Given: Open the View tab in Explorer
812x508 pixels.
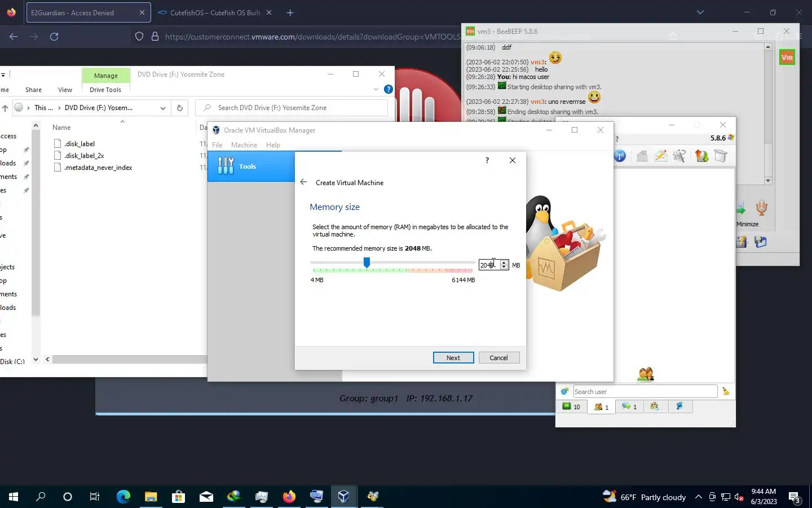Looking at the screenshot, I should (x=65, y=90).
